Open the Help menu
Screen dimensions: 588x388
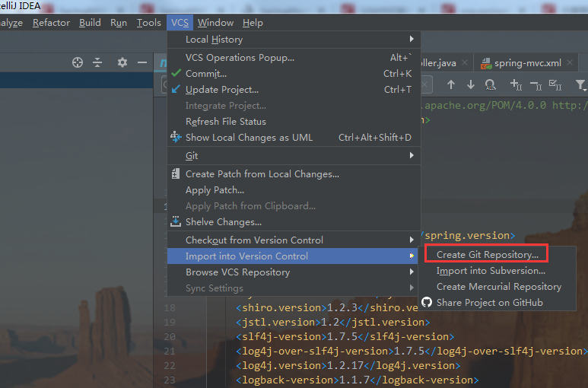[x=253, y=23]
